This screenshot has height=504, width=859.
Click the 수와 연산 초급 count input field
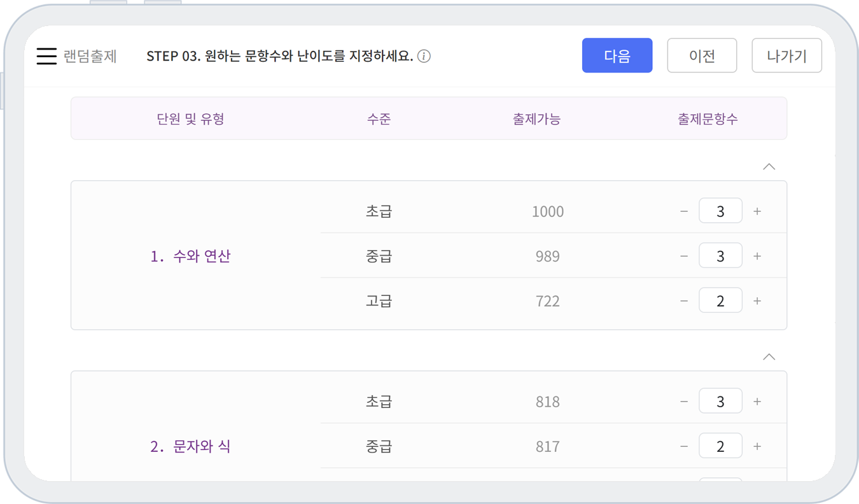[x=720, y=211]
